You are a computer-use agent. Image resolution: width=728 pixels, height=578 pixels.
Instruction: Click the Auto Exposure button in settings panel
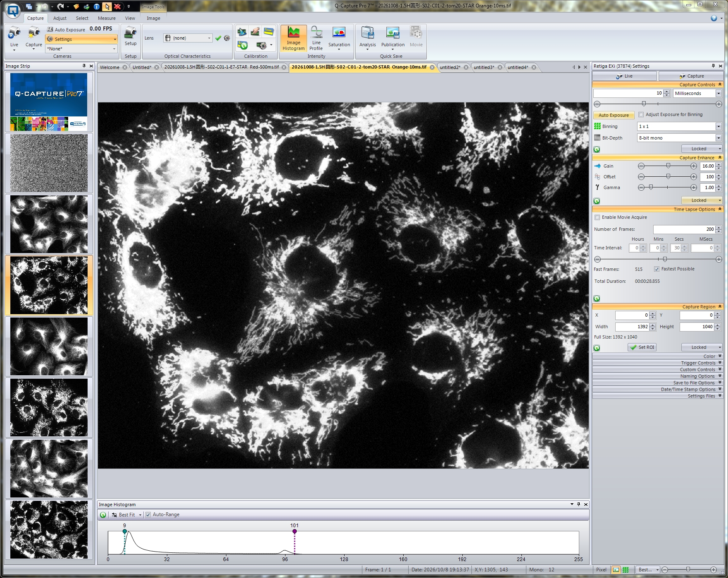click(614, 115)
